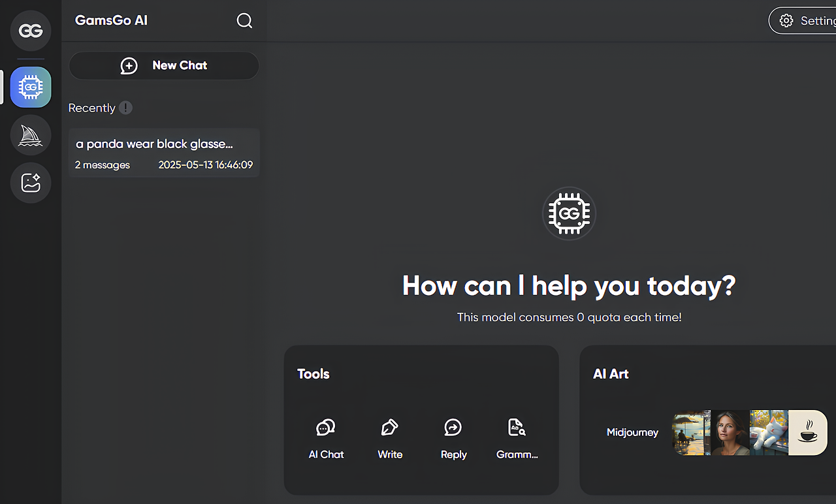Open the AI Chat tool
The height and width of the screenshot is (504, 836).
326,439
